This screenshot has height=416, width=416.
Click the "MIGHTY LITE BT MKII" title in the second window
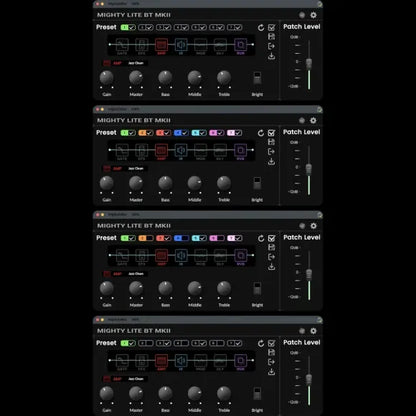(x=134, y=120)
